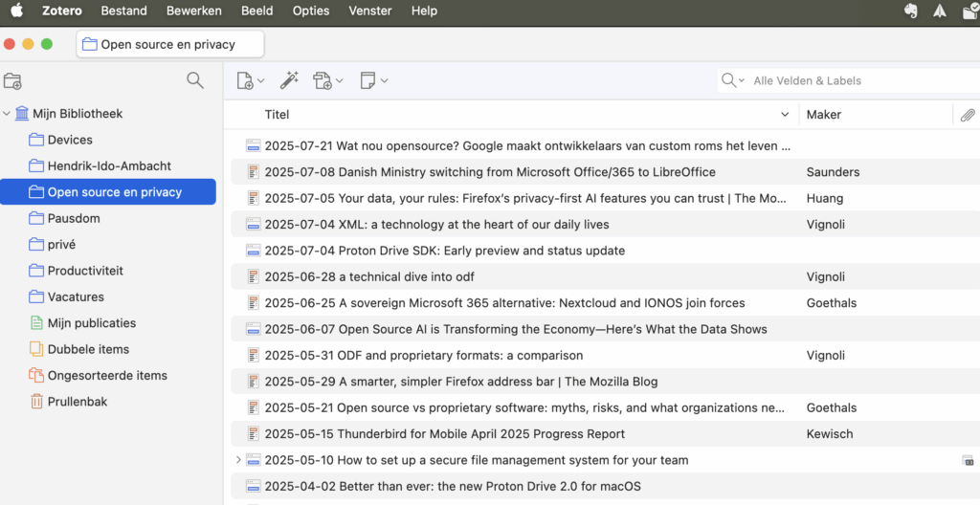Open column chooser chevron next to Titel
Image resolution: width=980 pixels, height=505 pixels.
785,115
